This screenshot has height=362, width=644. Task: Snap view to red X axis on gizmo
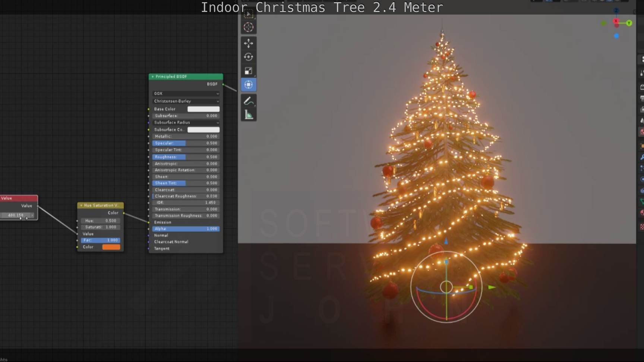(616, 21)
